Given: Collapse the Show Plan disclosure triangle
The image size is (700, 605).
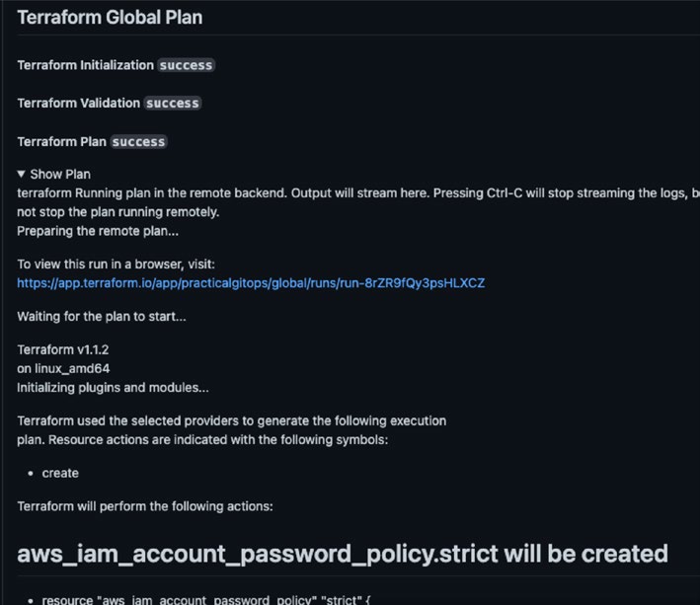Looking at the screenshot, I should (x=21, y=174).
